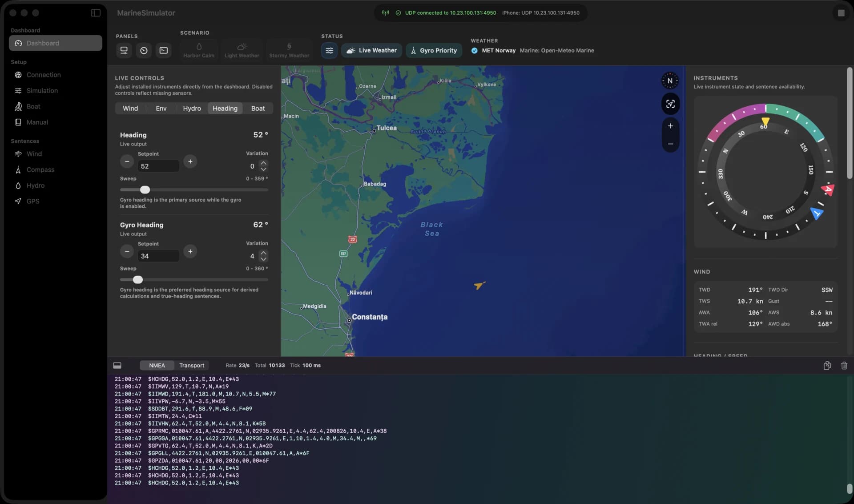Screen dimensions: 854x504
Task: Toggle Gyro Priority status
Action: tap(434, 50)
